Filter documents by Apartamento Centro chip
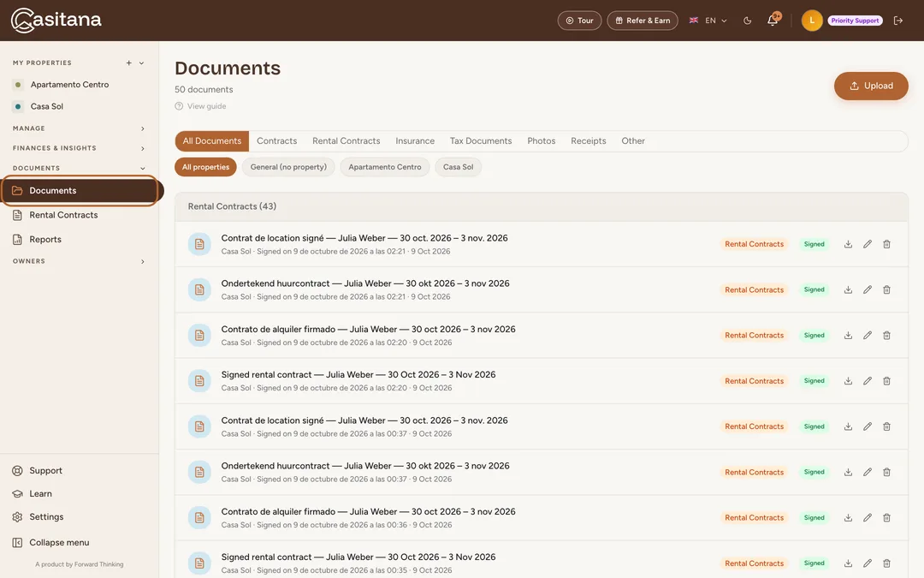This screenshot has height=578, width=924. point(385,167)
